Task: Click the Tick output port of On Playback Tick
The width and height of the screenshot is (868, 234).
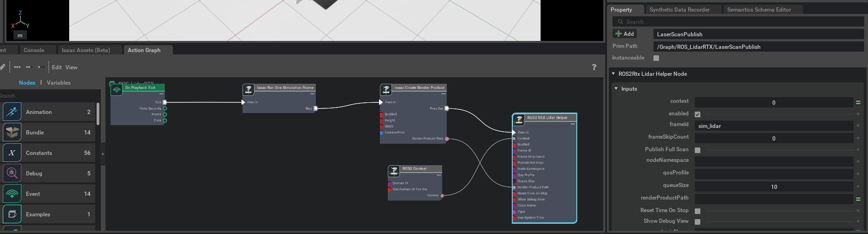Action: pyautogui.click(x=164, y=102)
